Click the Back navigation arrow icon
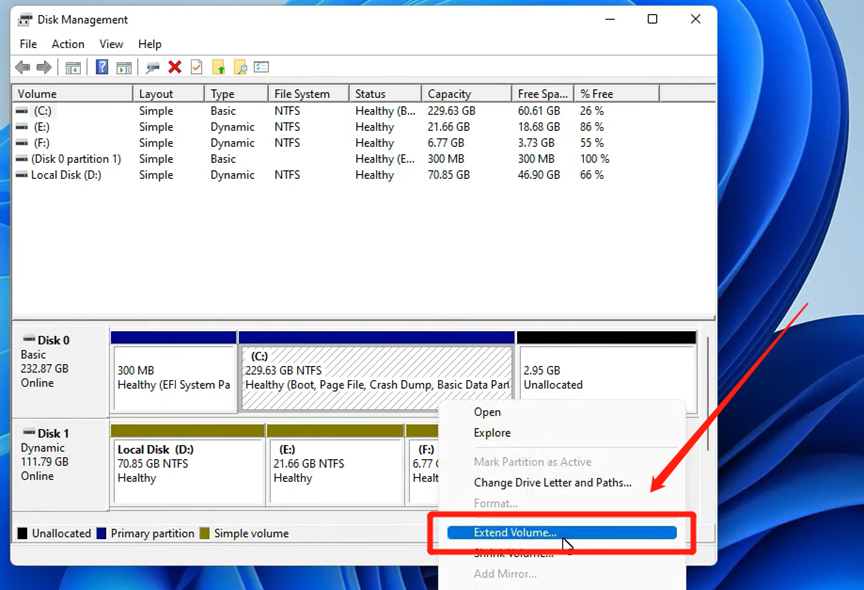The width and height of the screenshot is (864, 590). (22, 67)
